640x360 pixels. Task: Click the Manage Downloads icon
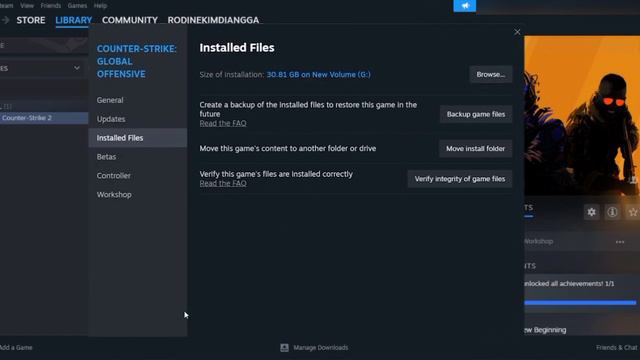[x=284, y=347]
